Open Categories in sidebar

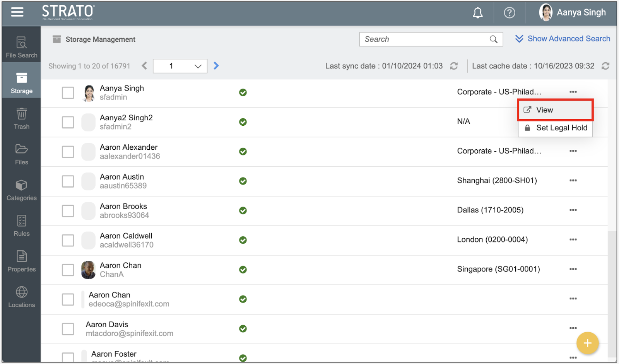click(22, 190)
